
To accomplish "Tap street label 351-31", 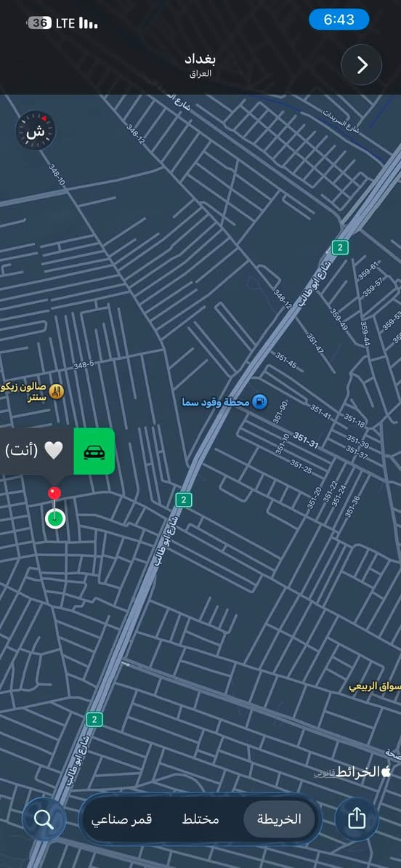I will [x=306, y=440].
